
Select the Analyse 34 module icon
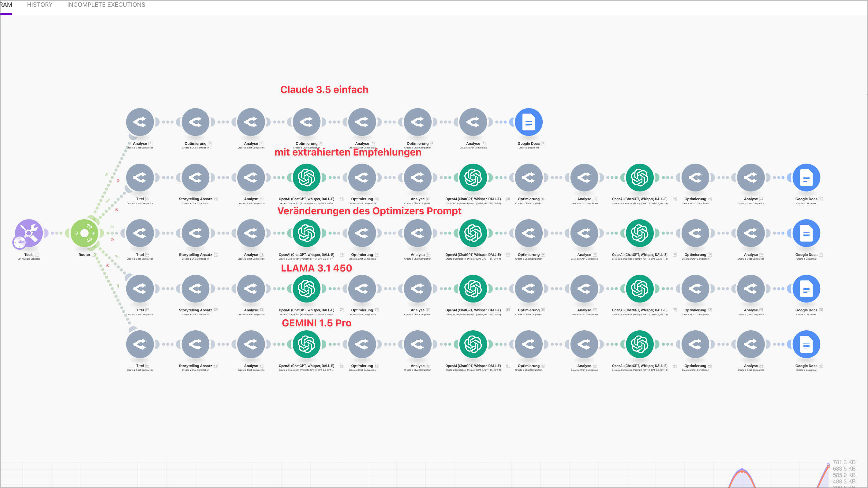pos(418,233)
